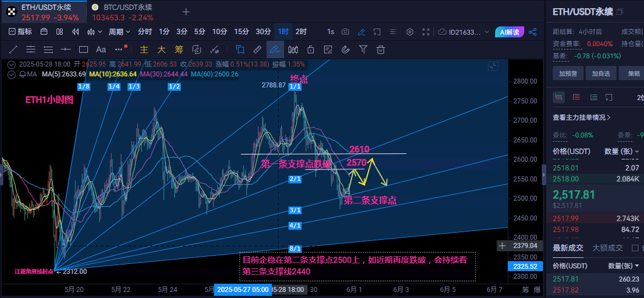Click the plus crosshair price button
Screen dimensions: 644x298
point(502,246)
